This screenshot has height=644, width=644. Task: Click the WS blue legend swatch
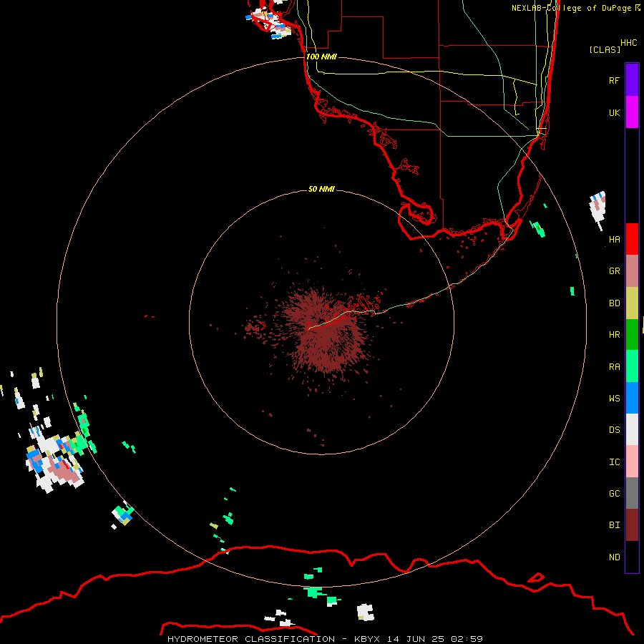[632, 398]
